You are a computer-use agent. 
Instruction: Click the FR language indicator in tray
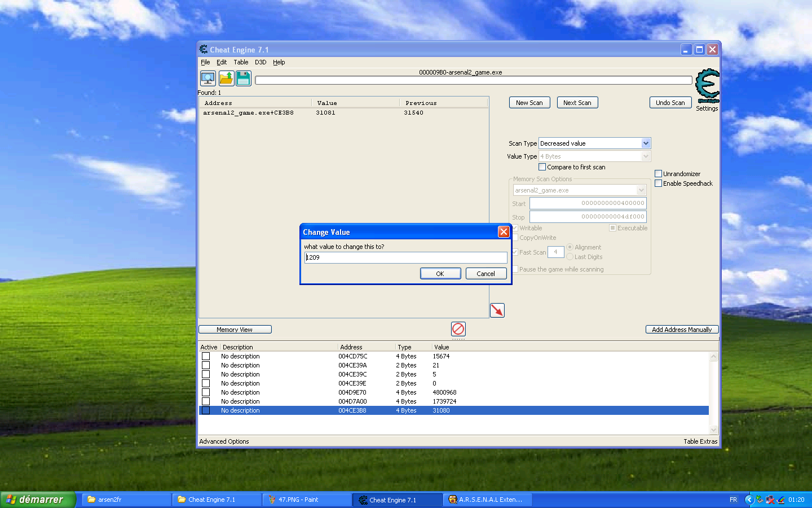[x=733, y=500]
